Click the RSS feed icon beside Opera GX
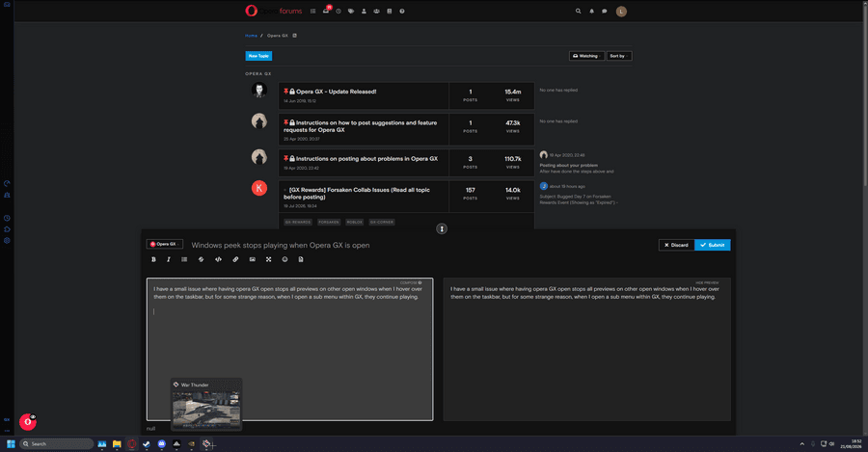The image size is (868, 452). 294,36
